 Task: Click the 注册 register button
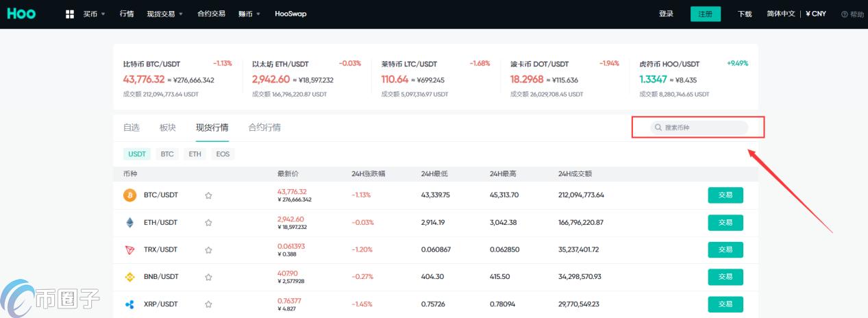click(706, 14)
